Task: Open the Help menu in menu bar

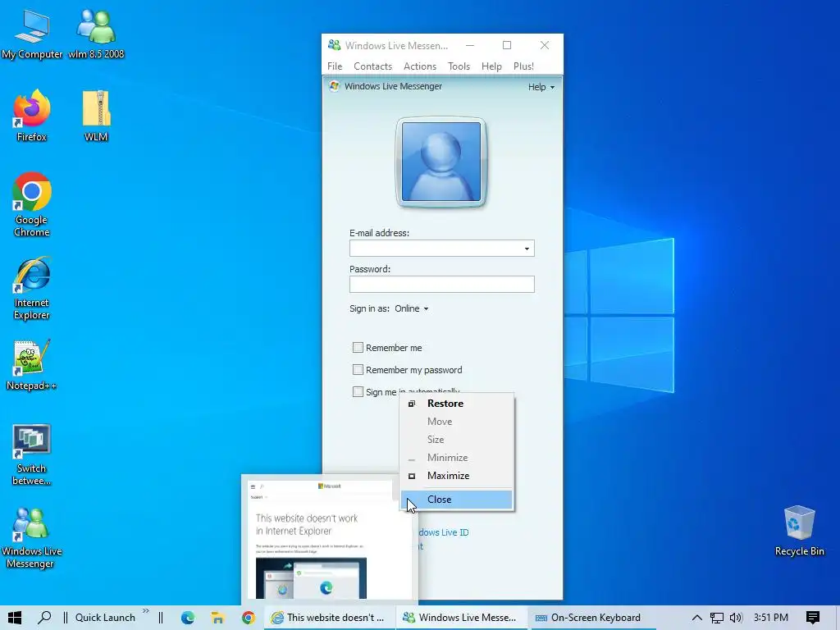Action: pos(492,66)
